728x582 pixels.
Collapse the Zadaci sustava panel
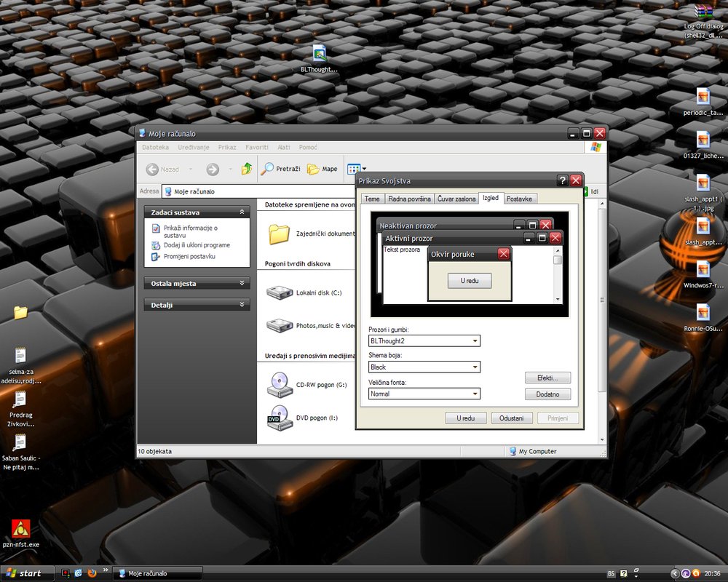[x=242, y=212]
